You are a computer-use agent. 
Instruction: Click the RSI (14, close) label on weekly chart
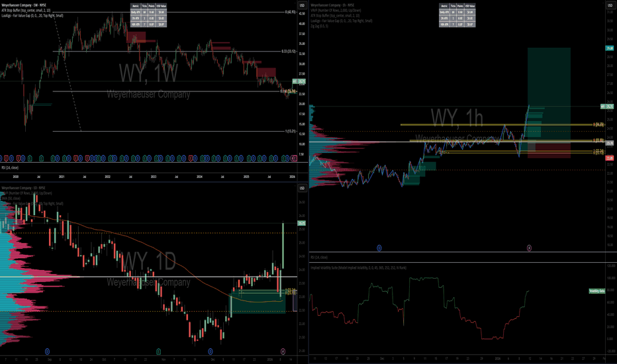point(10,167)
